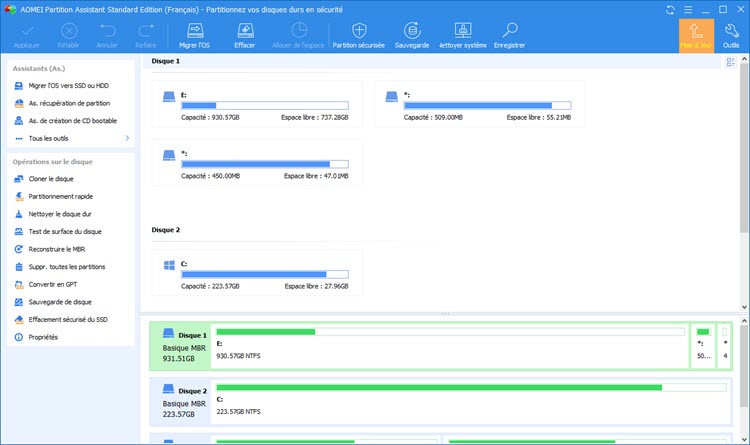Select the C: partition card 223.57GB
Image resolution: width=750 pixels, height=445 pixels.
click(257, 272)
